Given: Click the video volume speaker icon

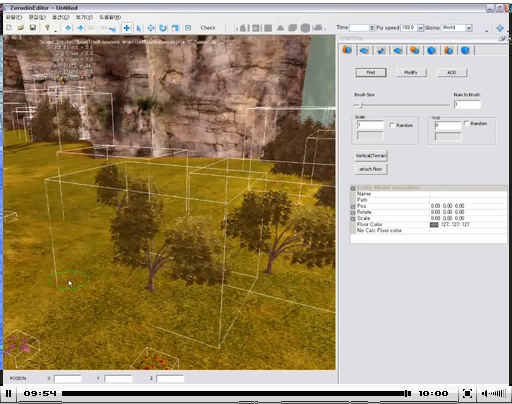Looking at the screenshot, I should click(484, 394).
